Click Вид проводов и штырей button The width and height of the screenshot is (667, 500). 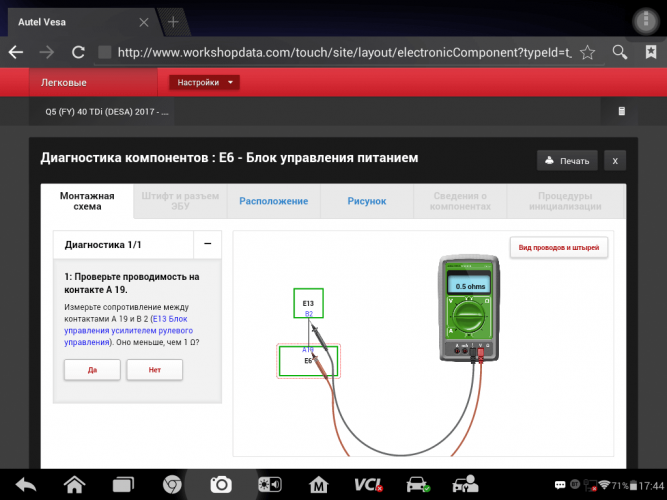[559, 247]
